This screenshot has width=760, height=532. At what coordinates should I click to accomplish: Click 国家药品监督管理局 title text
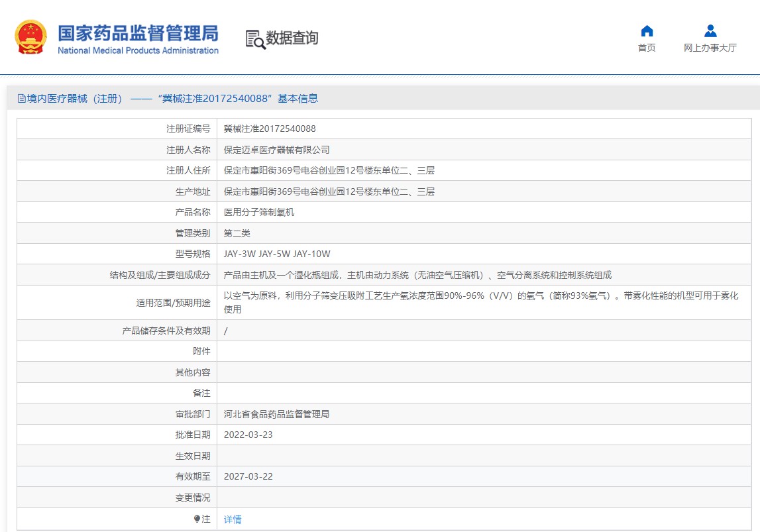click(x=138, y=32)
